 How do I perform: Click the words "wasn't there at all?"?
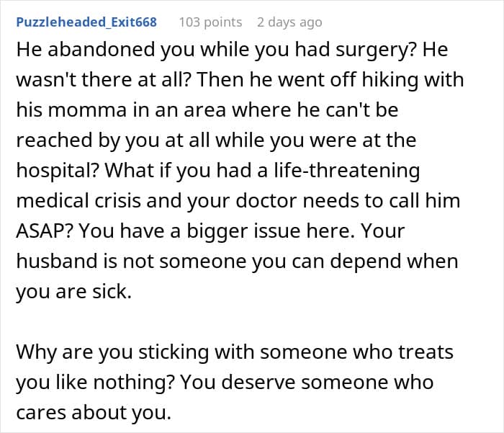pyautogui.click(x=104, y=80)
